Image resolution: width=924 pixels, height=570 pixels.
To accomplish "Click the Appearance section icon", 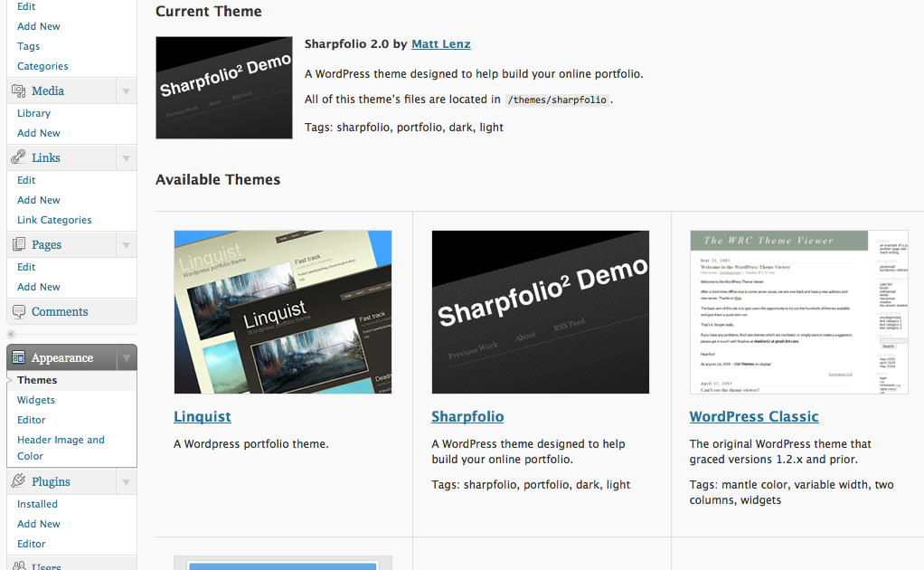I will click(19, 357).
